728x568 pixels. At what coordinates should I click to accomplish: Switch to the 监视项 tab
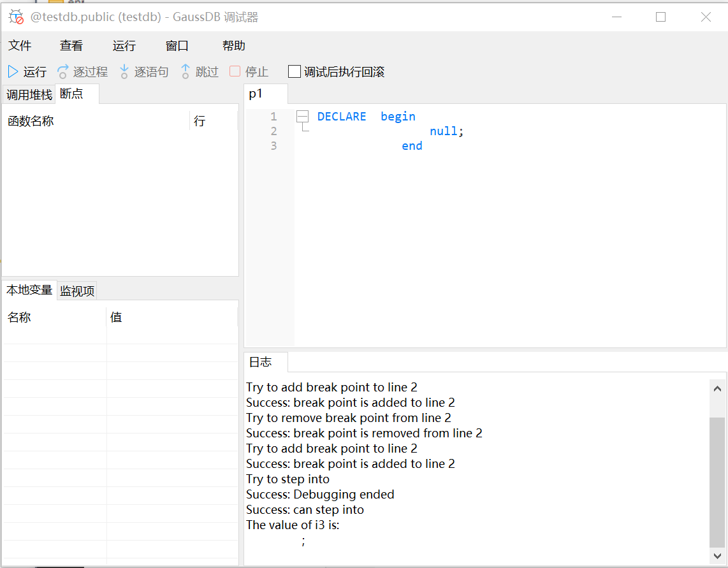[x=77, y=291]
